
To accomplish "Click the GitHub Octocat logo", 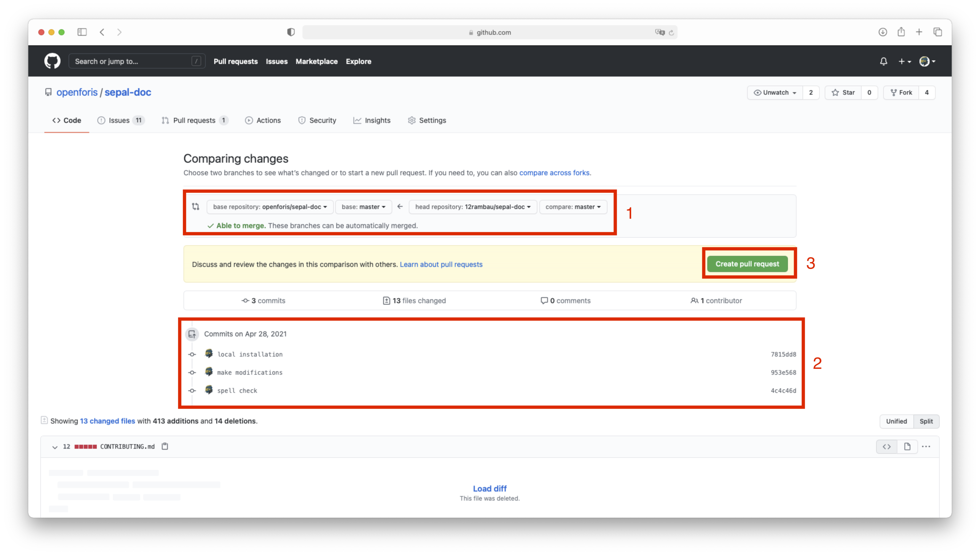I will (52, 61).
